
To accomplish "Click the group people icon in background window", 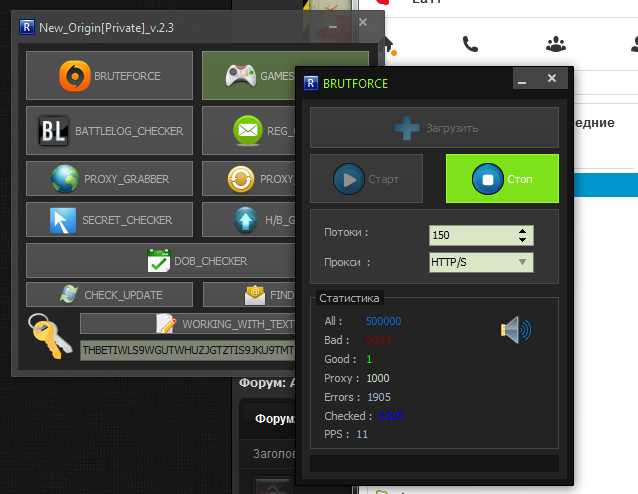I will [556, 44].
